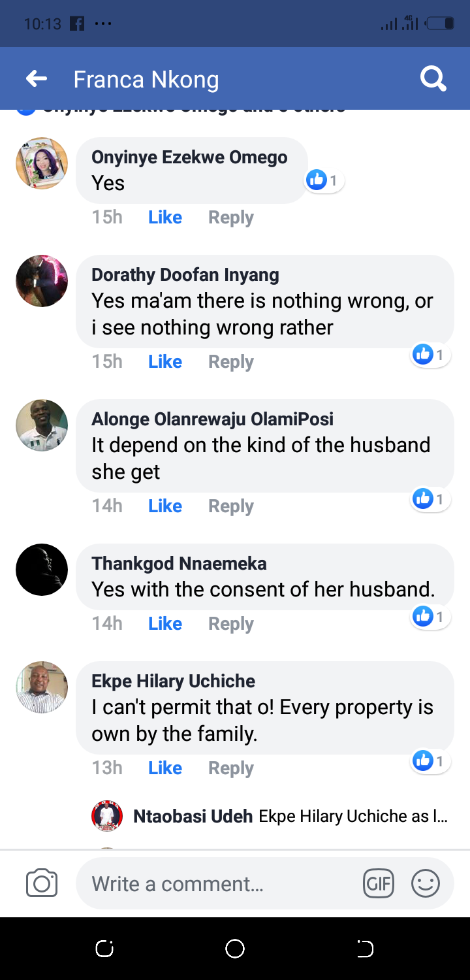Tap the camera icon beside comment box
470x980 pixels.
coord(42,883)
